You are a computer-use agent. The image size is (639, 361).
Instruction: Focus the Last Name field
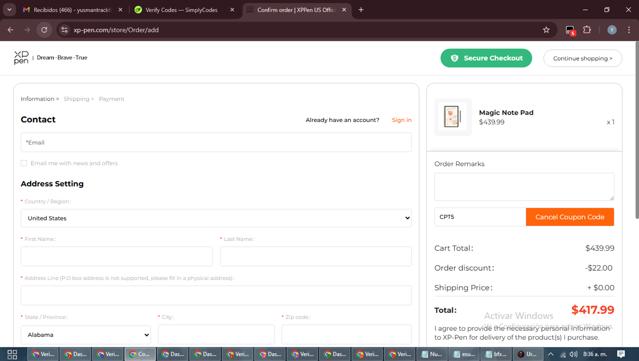pos(316,256)
